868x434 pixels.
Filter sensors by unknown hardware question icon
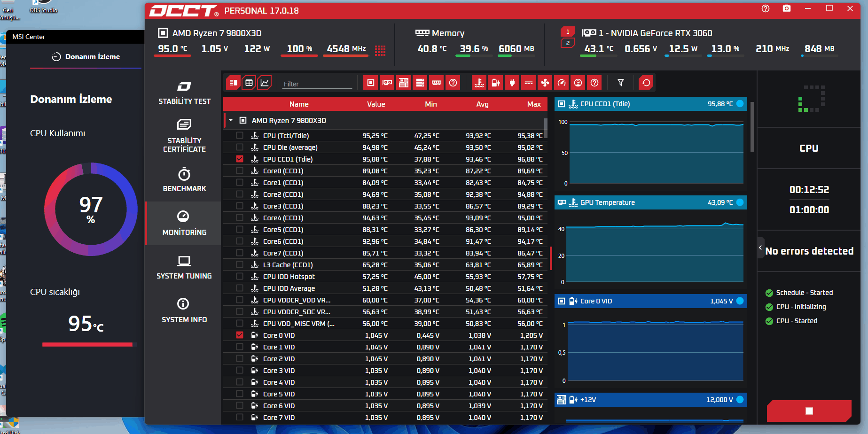[x=453, y=83]
